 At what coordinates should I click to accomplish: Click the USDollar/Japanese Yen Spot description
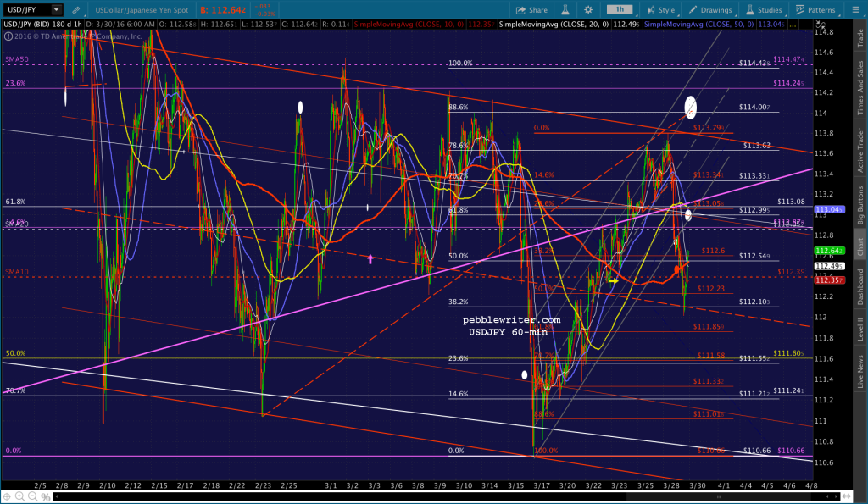(x=142, y=10)
